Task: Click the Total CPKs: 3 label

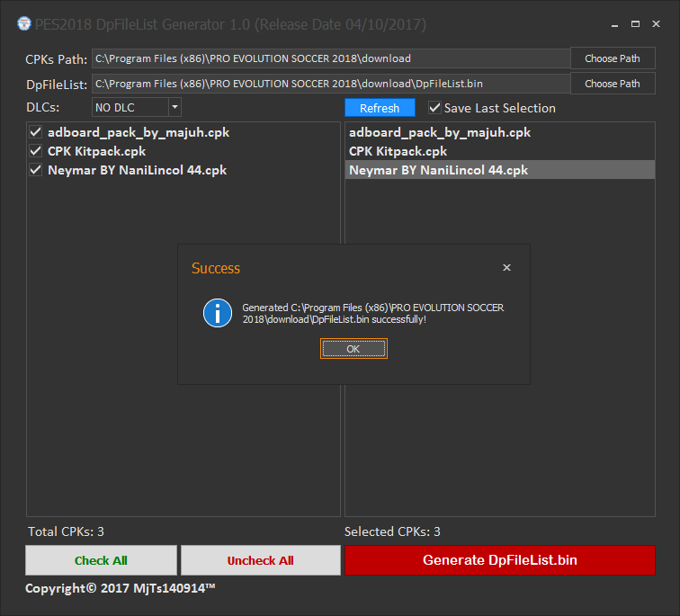Action: [66, 531]
